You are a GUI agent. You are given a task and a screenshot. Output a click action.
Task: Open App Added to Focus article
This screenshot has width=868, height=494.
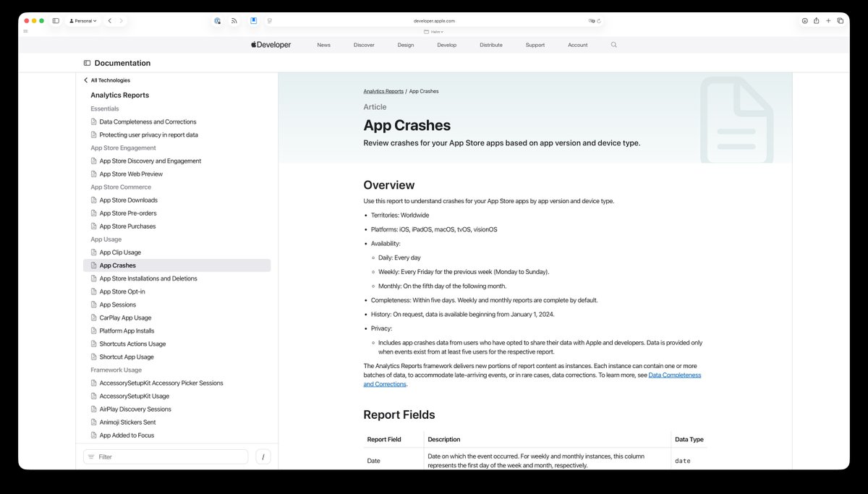(127, 435)
